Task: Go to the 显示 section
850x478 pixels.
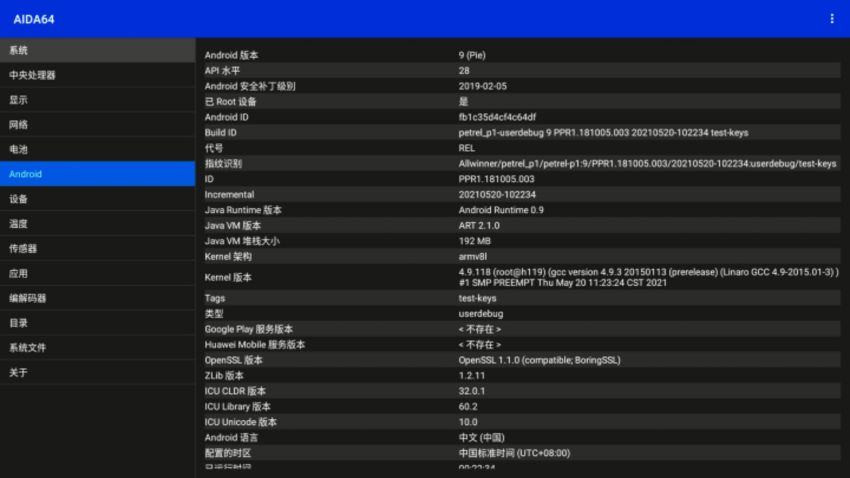Action: (98, 100)
